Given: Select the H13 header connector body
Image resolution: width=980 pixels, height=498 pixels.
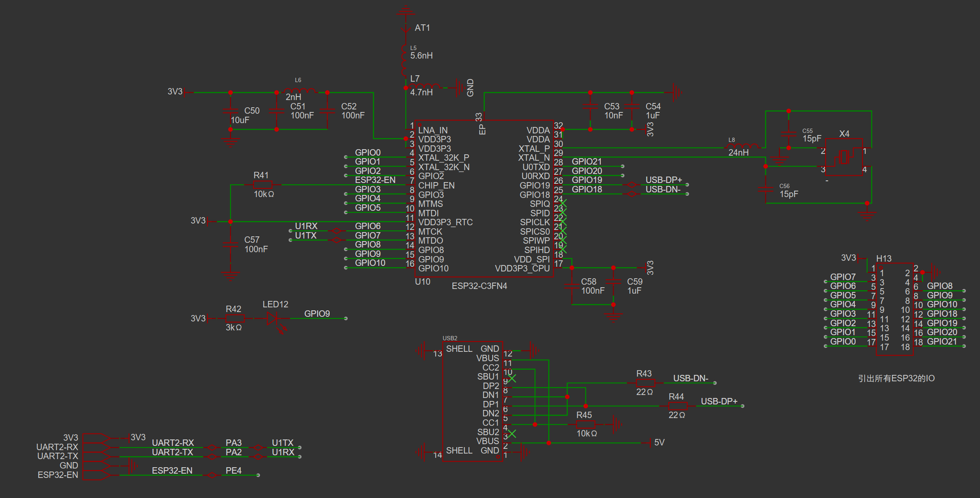Looking at the screenshot, I should (x=894, y=309).
